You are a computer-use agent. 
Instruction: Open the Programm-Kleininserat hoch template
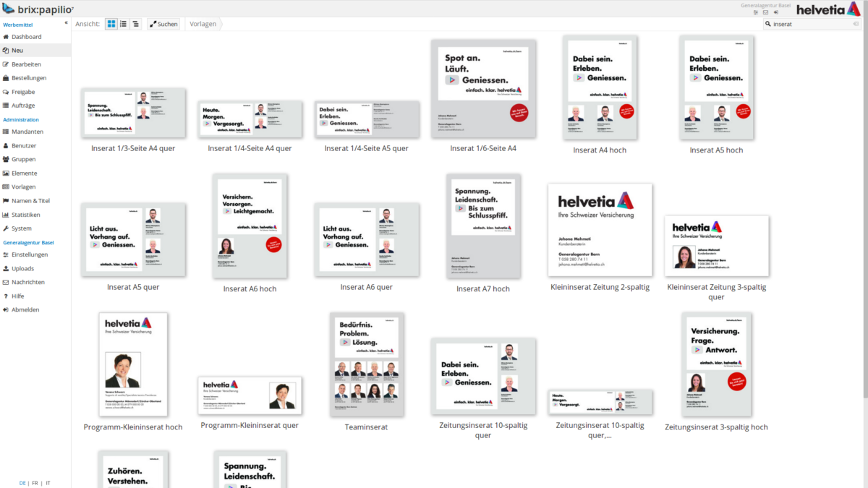(133, 364)
